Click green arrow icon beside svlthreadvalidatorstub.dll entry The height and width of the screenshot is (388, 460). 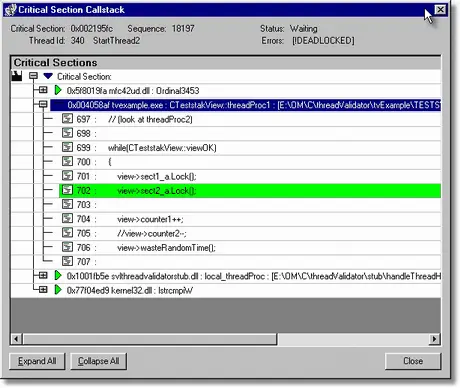[x=58, y=275]
